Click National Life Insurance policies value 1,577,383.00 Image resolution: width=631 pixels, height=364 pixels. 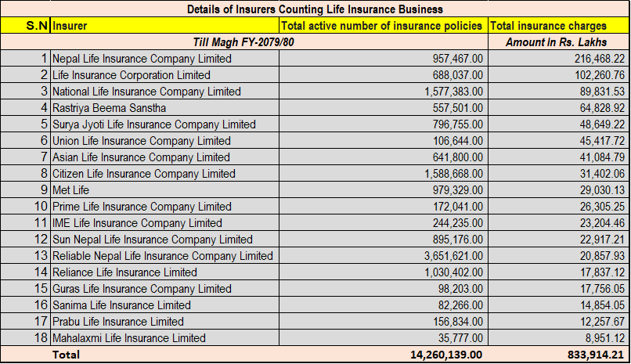[x=444, y=92]
